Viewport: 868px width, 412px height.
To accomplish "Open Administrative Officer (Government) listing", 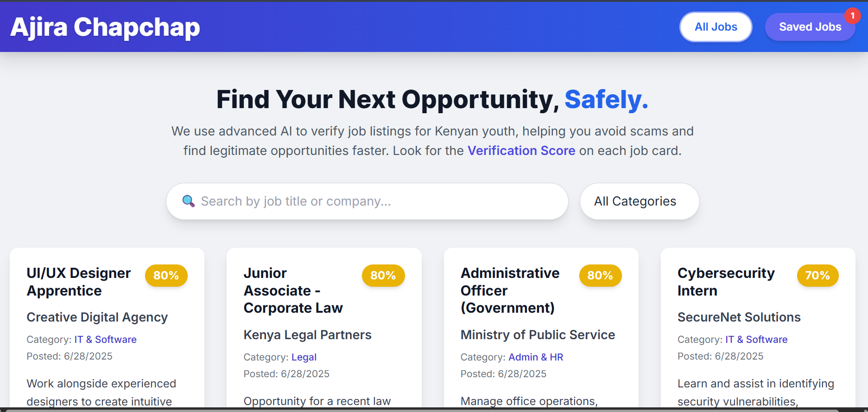I will tap(510, 290).
